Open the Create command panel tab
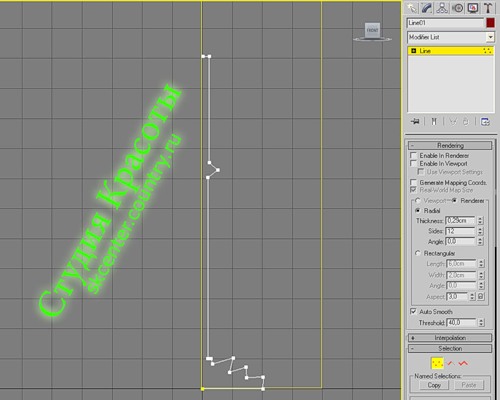The image size is (500, 400). [x=412, y=8]
